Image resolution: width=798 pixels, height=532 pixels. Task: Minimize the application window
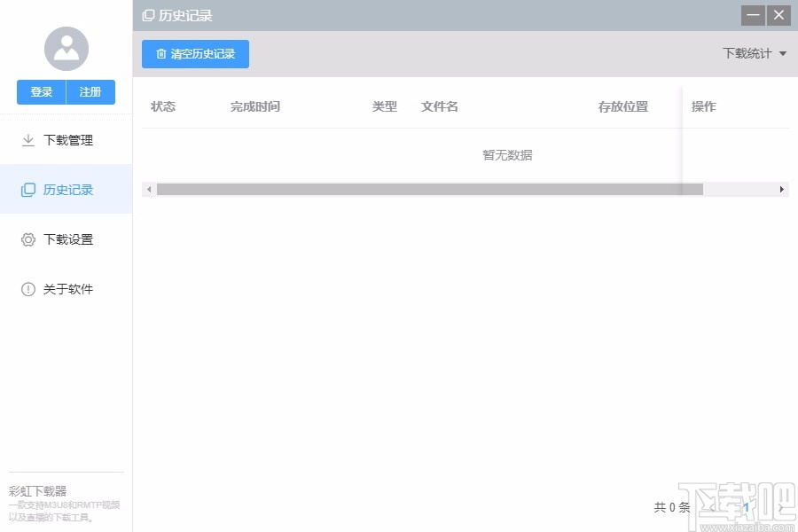(x=752, y=15)
